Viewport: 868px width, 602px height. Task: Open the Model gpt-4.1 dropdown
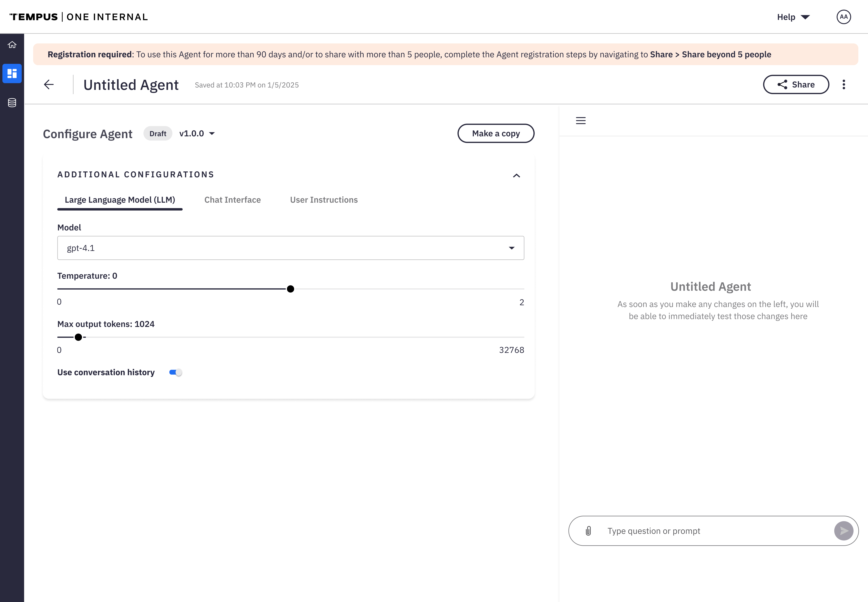tap(291, 248)
